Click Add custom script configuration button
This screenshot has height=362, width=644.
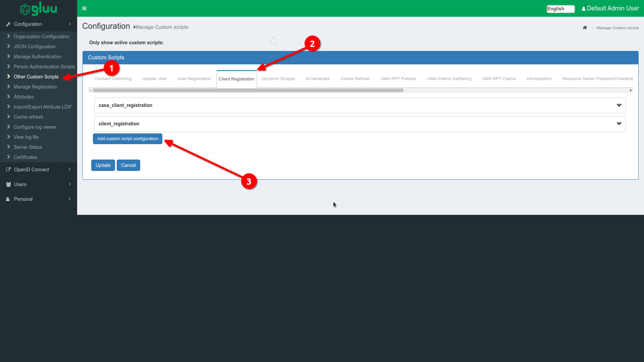[127, 139]
